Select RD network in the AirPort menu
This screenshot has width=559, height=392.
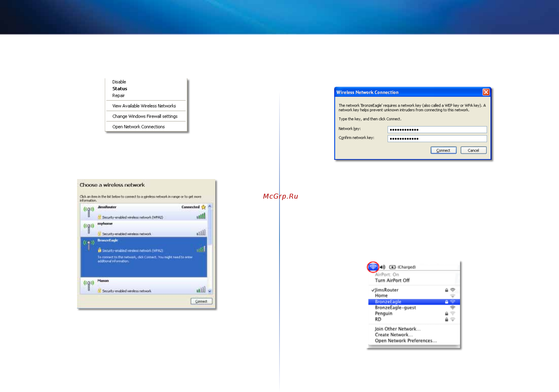click(x=414, y=319)
